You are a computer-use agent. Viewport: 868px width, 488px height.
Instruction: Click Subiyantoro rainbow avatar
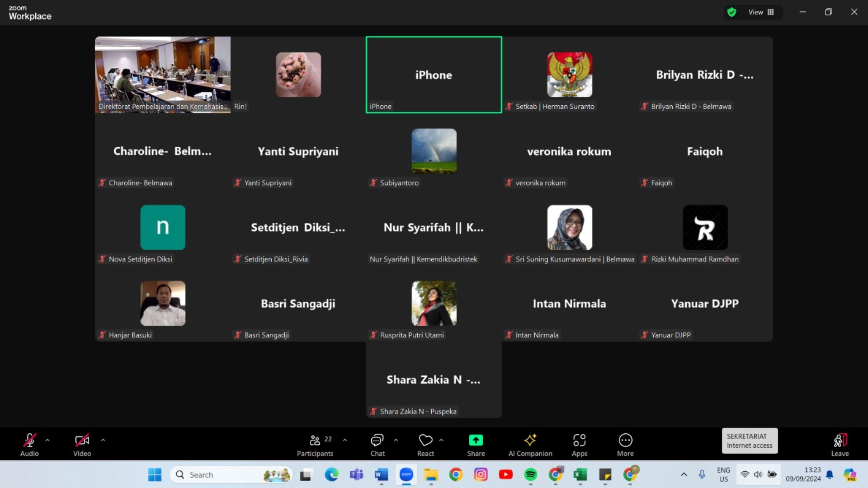coord(434,151)
